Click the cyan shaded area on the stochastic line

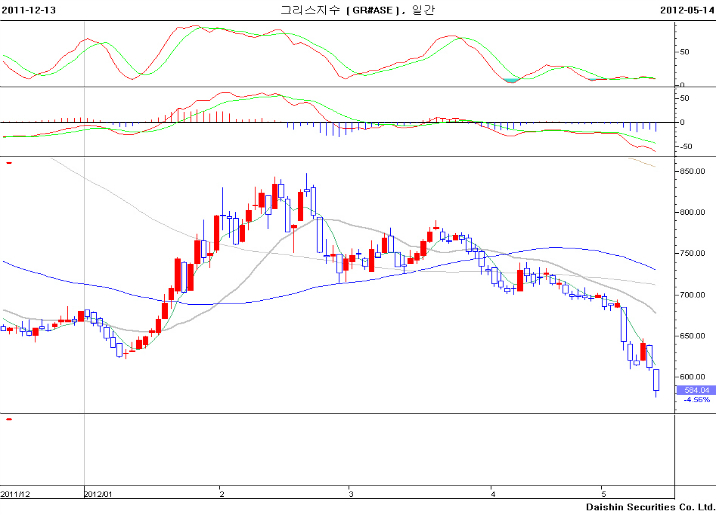pos(512,79)
